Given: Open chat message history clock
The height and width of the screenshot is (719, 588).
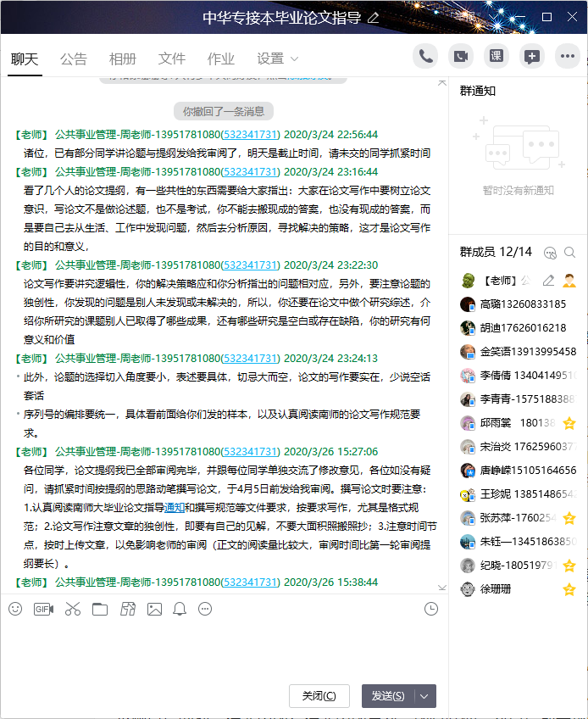Looking at the screenshot, I should point(430,609).
